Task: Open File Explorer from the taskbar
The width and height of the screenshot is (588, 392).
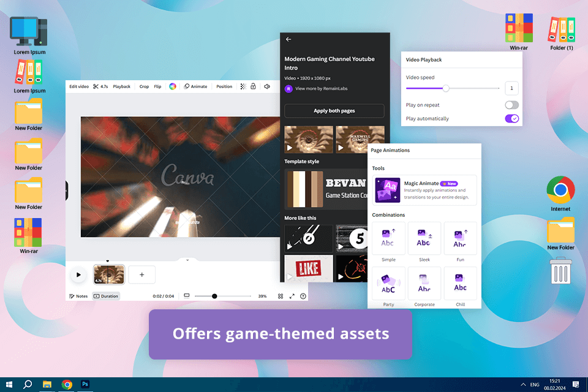Action: tap(47, 385)
